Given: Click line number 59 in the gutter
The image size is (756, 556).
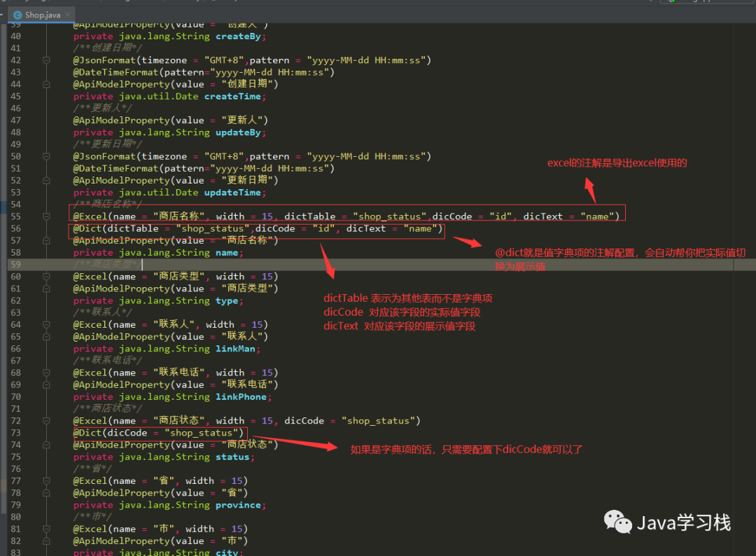Looking at the screenshot, I should click(x=16, y=265).
